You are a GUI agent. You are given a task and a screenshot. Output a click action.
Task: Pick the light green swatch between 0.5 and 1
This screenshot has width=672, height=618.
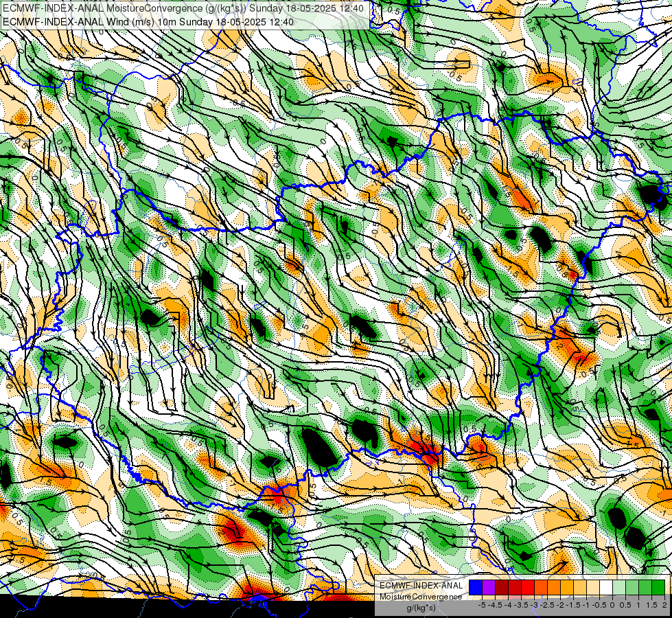click(x=632, y=587)
